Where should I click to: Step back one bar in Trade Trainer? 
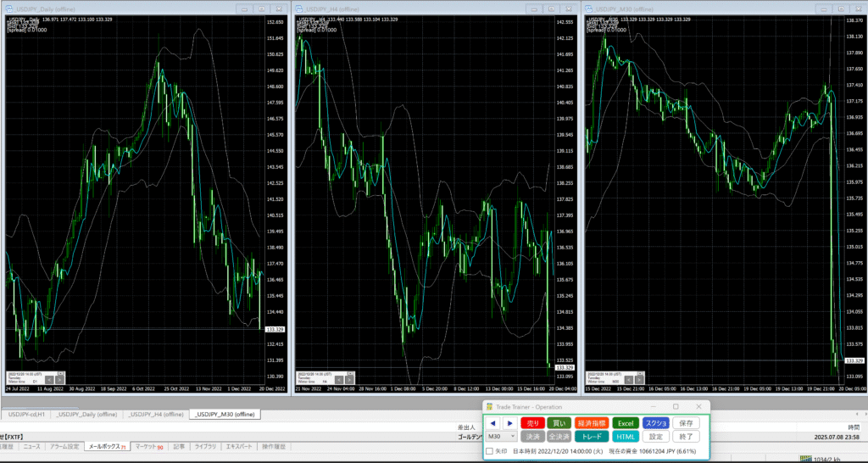click(493, 423)
